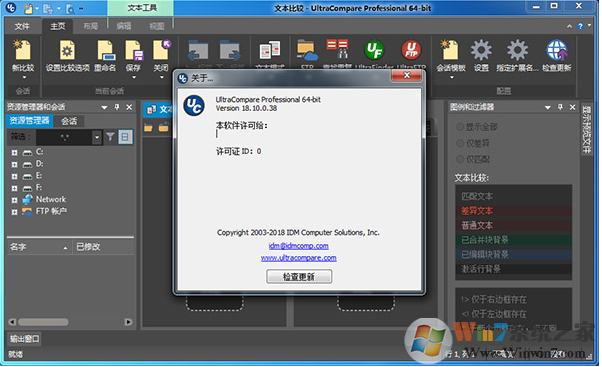Expand the C: drive node

point(14,153)
